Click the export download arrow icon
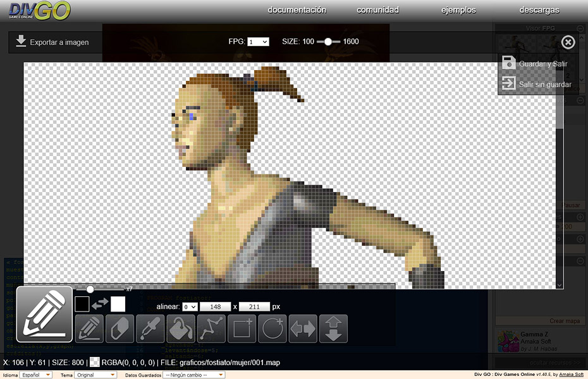Image resolution: width=588 pixels, height=379 pixels. [x=21, y=41]
